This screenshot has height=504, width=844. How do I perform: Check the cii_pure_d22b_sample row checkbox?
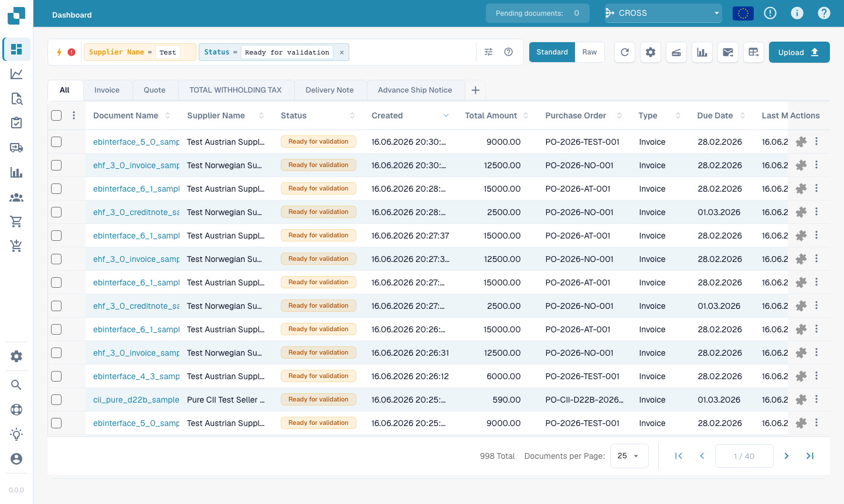pos(56,400)
